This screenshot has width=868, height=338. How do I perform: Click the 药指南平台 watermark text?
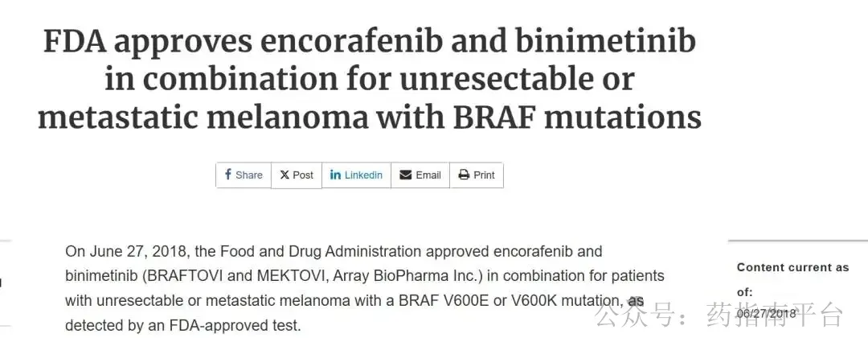[x=775, y=315]
